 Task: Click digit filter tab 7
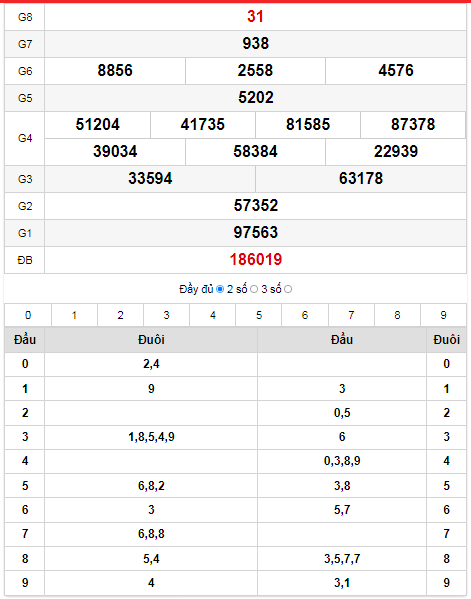pyautogui.click(x=351, y=315)
